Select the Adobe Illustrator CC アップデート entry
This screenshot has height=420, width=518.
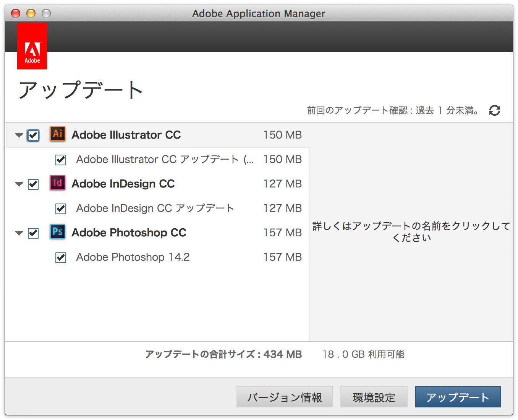pos(165,159)
